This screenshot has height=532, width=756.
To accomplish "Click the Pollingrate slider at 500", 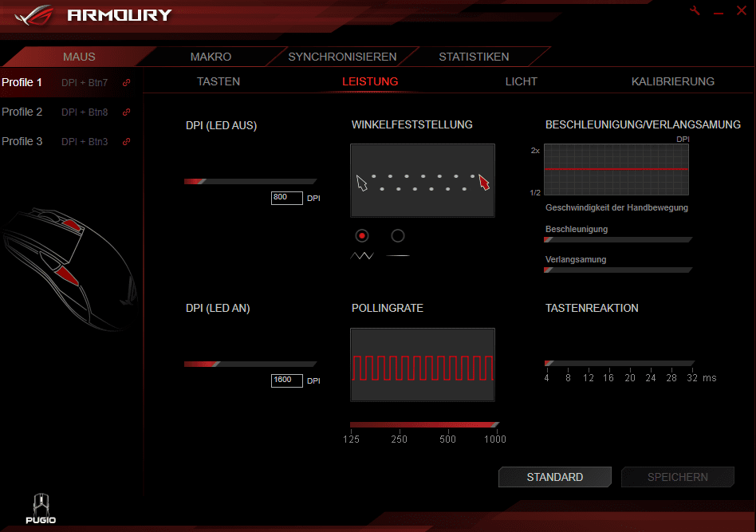I will [448, 425].
